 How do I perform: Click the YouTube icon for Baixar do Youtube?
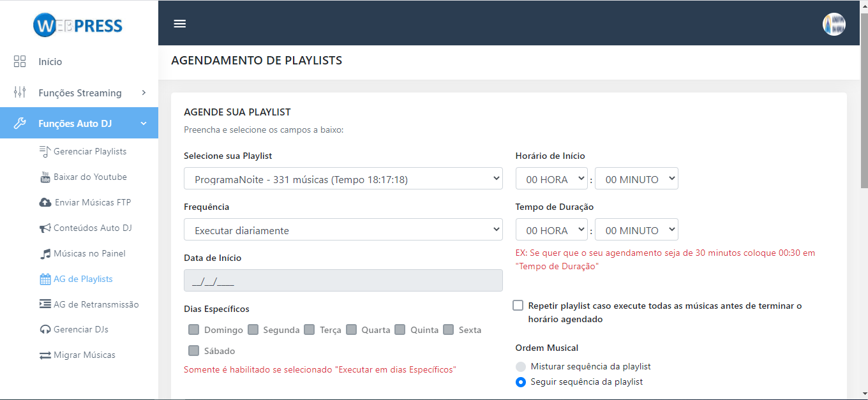pyautogui.click(x=45, y=177)
